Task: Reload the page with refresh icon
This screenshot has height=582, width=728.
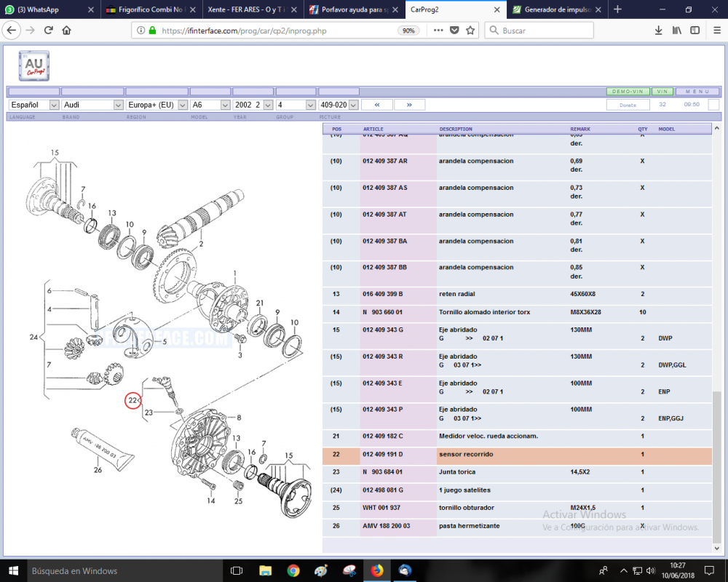Action: click(48, 31)
